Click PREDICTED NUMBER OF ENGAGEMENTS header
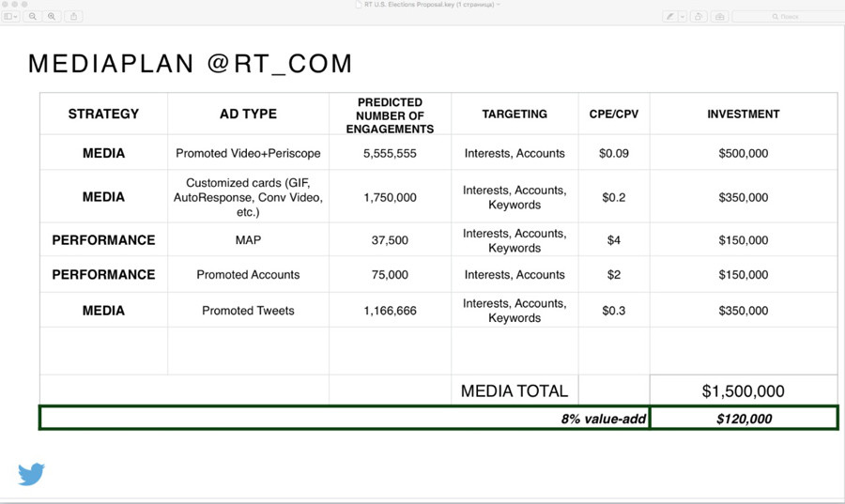 390,115
